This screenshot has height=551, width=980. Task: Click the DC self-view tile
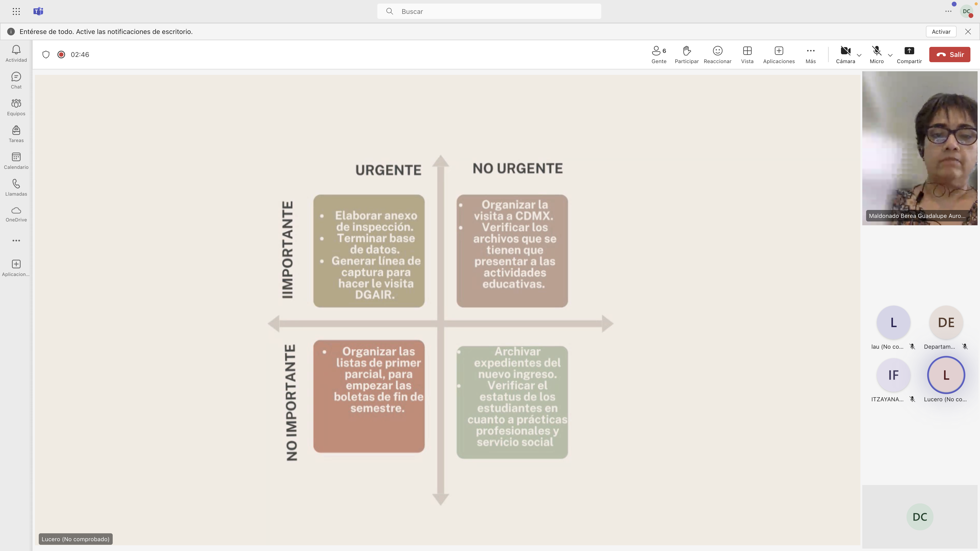[x=919, y=516]
